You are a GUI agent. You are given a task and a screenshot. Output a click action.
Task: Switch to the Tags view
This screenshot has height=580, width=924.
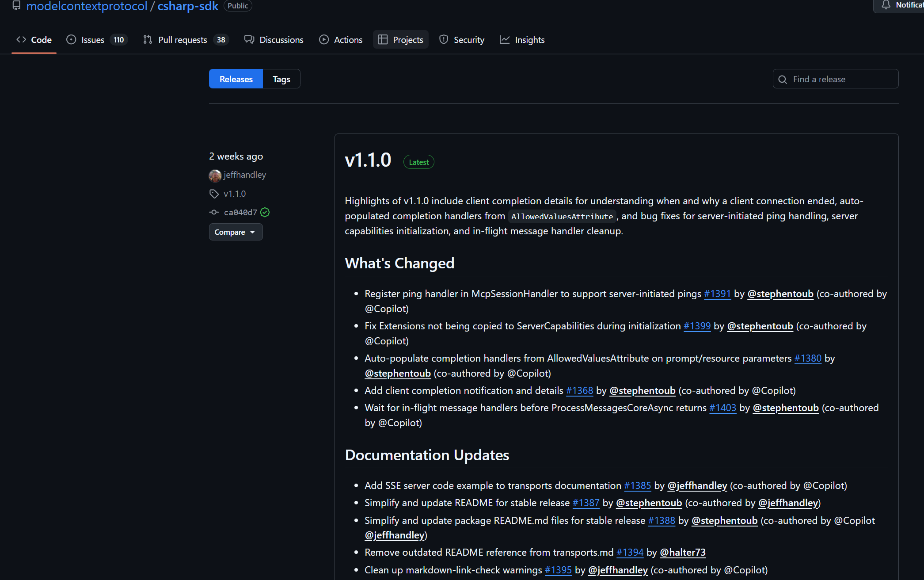coord(281,79)
